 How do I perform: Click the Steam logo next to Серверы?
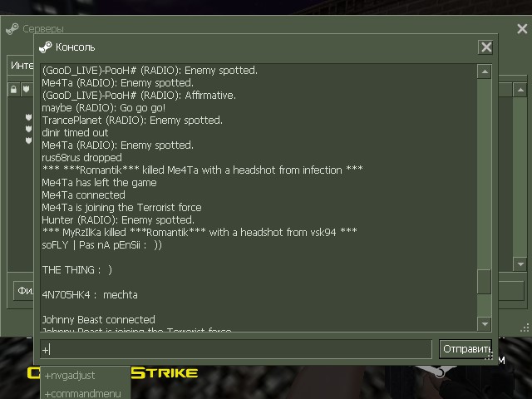point(12,29)
